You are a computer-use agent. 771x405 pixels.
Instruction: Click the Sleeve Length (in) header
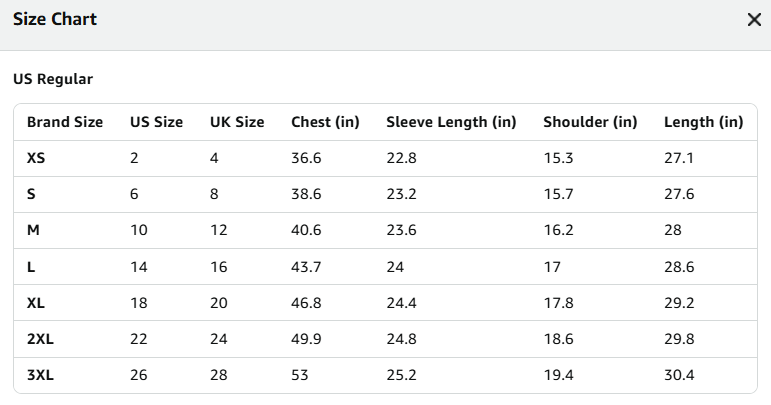[x=451, y=122]
